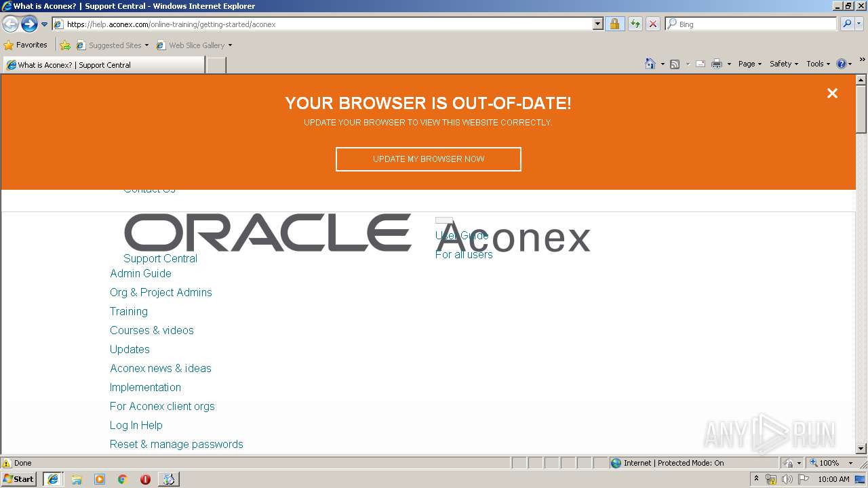Expand the Home button dropdown arrow
868x488 pixels.
pos(663,64)
